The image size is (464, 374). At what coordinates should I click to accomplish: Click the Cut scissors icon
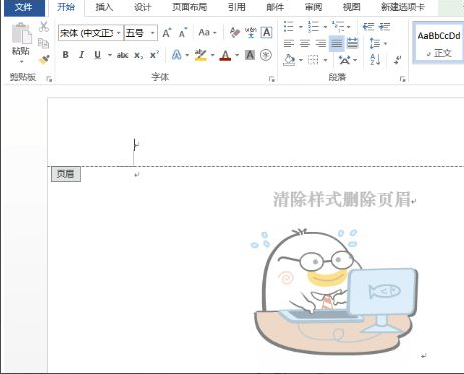pyautogui.click(x=44, y=27)
